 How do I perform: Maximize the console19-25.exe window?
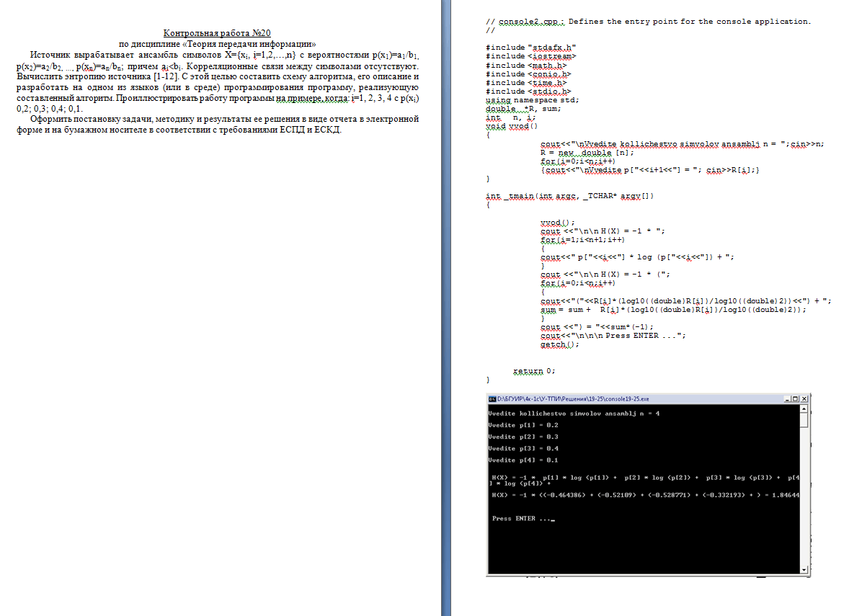click(796, 399)
